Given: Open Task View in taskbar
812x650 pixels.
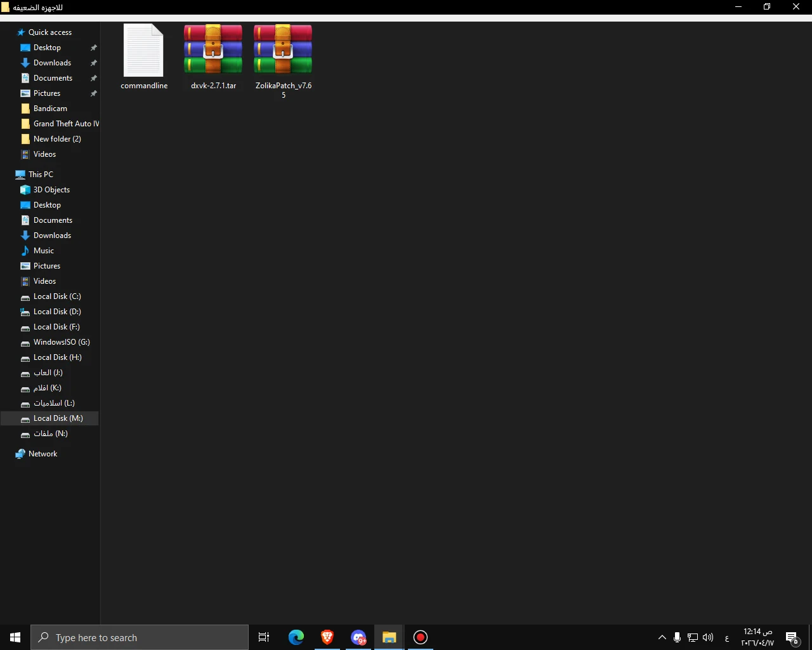Looking at the screenshot, I should [264, 637].
